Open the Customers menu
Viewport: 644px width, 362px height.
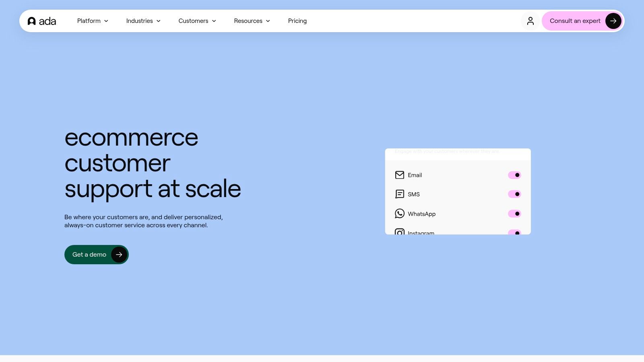click(x=197, y=21)
